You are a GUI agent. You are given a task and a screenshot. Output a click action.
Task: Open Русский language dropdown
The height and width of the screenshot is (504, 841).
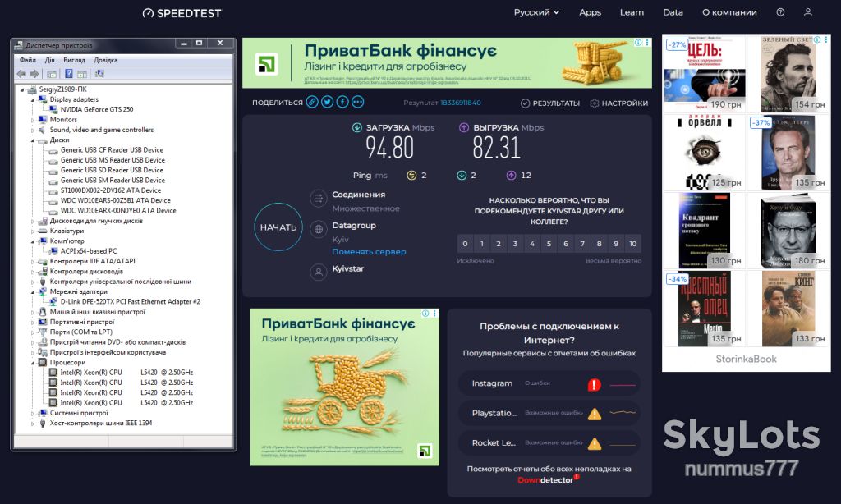[536, 12]
